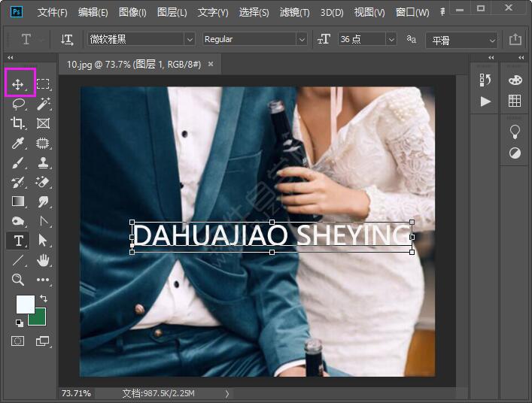This screenshot has height=403, width=532.
Task: Select the Horizontal Type tool in toolbox
Action: [x=18, y=241]
